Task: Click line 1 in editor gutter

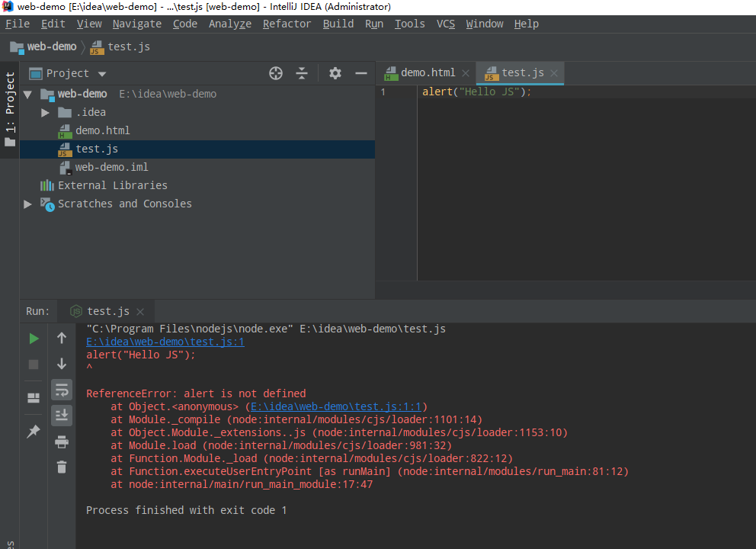Action: (x=383, y=92)
